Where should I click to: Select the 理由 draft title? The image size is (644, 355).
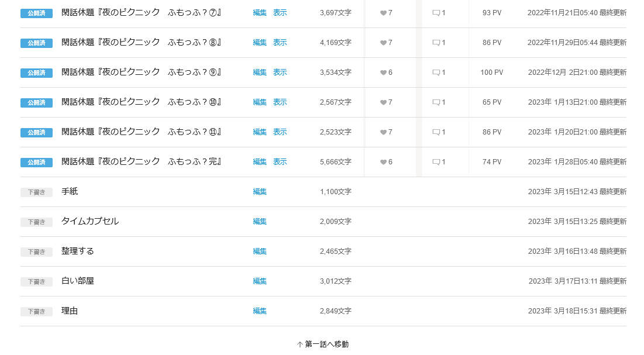(70, 311)
